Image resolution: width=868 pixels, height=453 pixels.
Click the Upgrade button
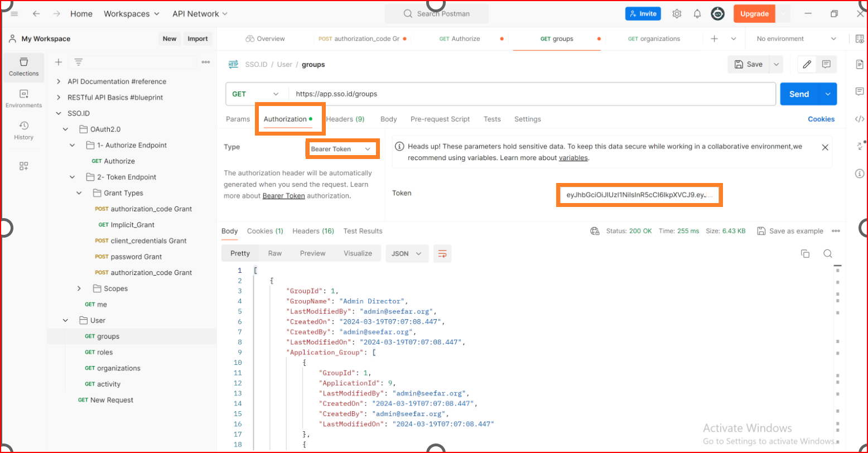tap(754, 14)
